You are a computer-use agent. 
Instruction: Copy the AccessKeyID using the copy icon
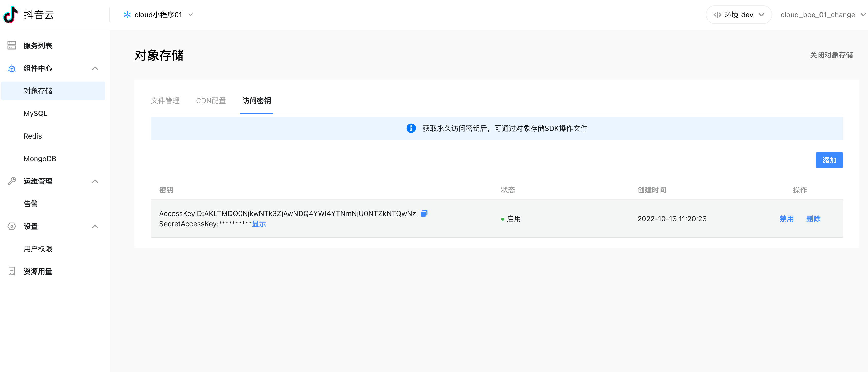(x=424, y=213)
